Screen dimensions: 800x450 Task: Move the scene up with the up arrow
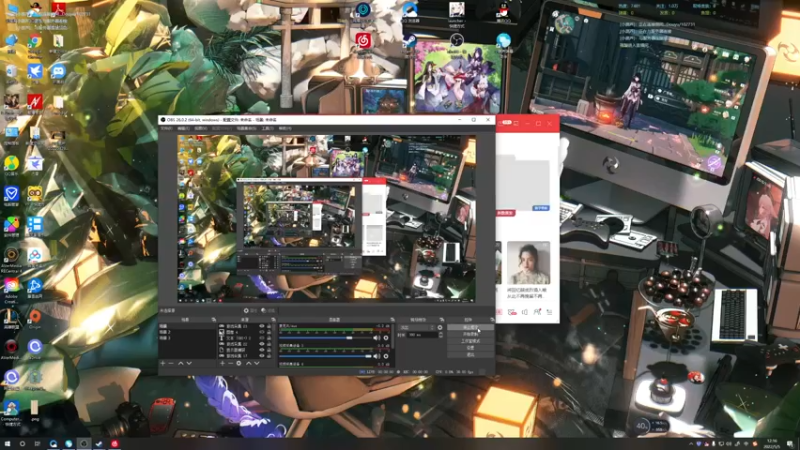pos(181,363)
